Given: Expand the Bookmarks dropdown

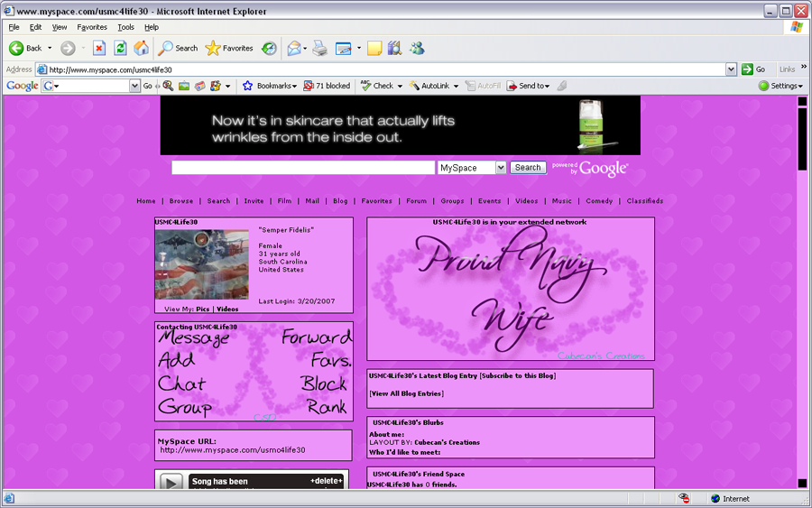Looking at the screenshot, I should 294,86.
